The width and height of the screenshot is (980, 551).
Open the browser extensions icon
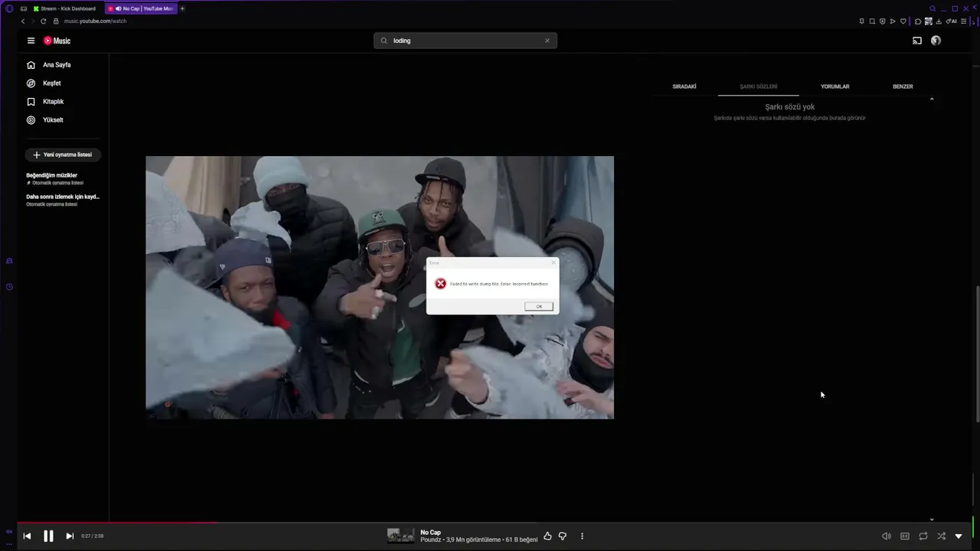coord(918,21)
